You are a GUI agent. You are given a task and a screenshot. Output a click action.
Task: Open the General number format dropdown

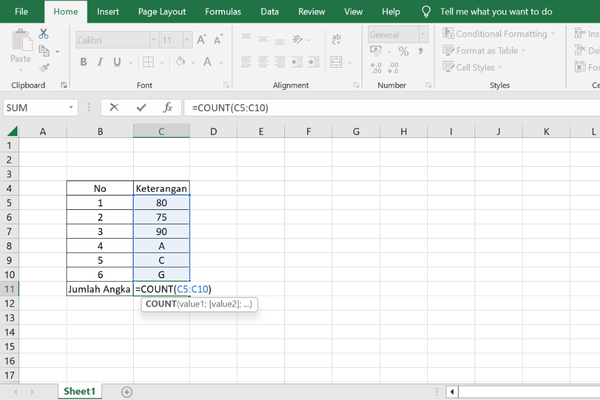(423, 34)
